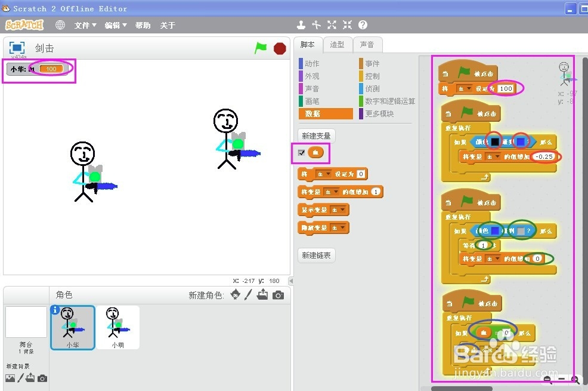Paint a new backdrop icon
This screenshot has width=588, height=391.
20,378
